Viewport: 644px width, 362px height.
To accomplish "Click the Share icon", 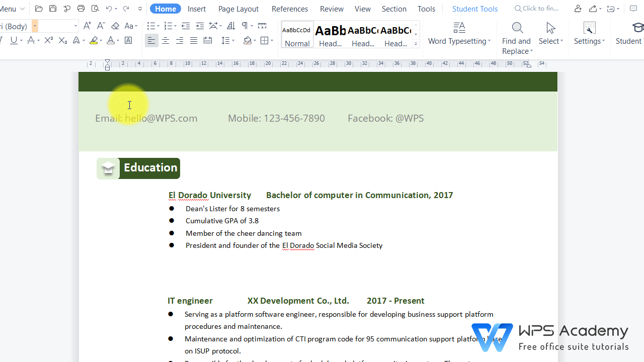I will pos(593,9).
